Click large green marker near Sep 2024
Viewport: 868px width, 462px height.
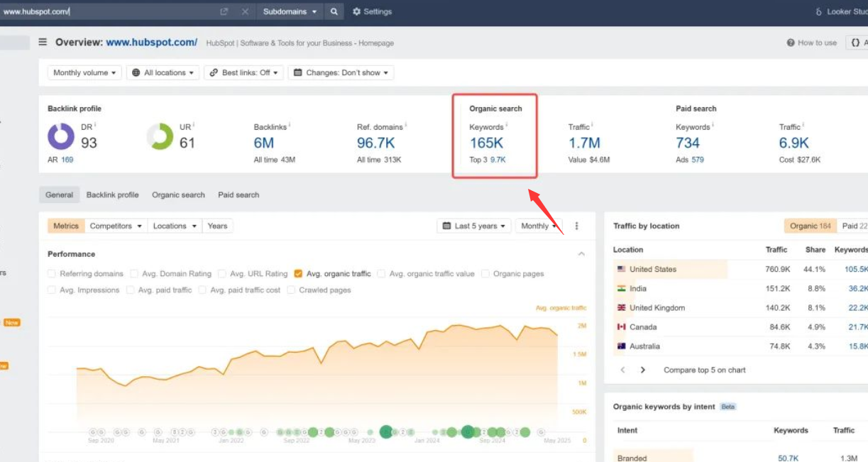click(468, 431)
